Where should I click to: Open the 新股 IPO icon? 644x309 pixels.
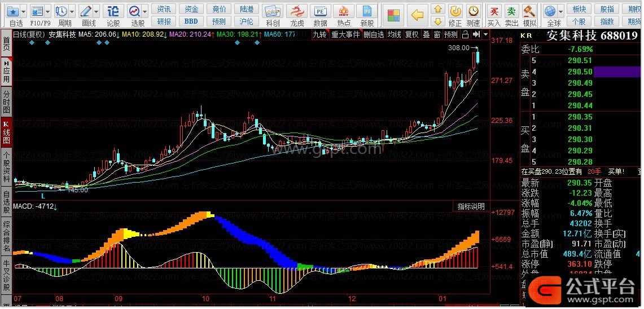pos(367,11)
